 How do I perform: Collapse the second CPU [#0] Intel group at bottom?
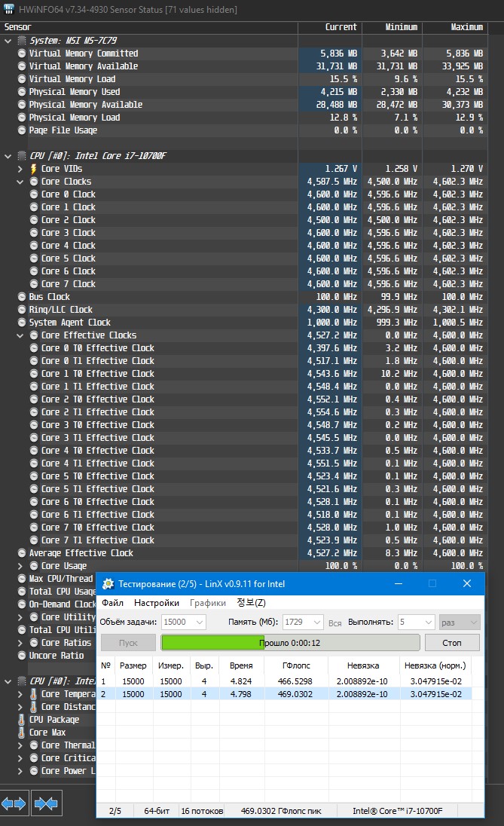tap(8, 681)
